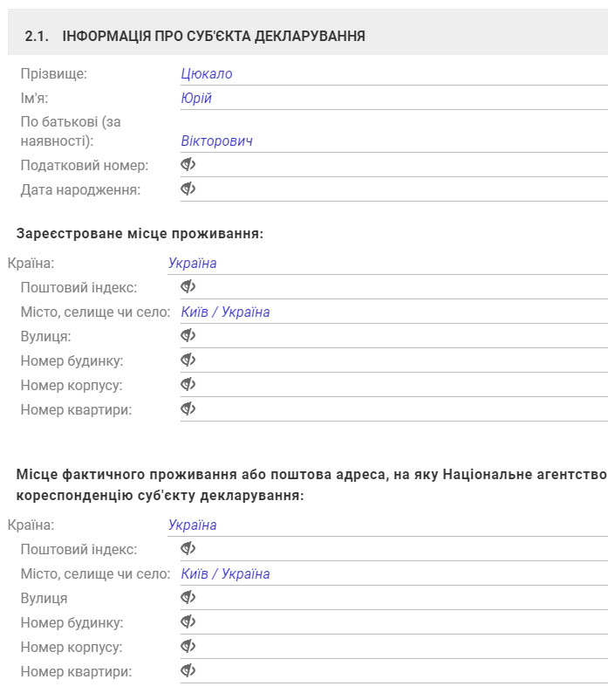Click the first name value Юрій
Screen dimensions: 608x700
pyautogui.click(x=196, y=99)
